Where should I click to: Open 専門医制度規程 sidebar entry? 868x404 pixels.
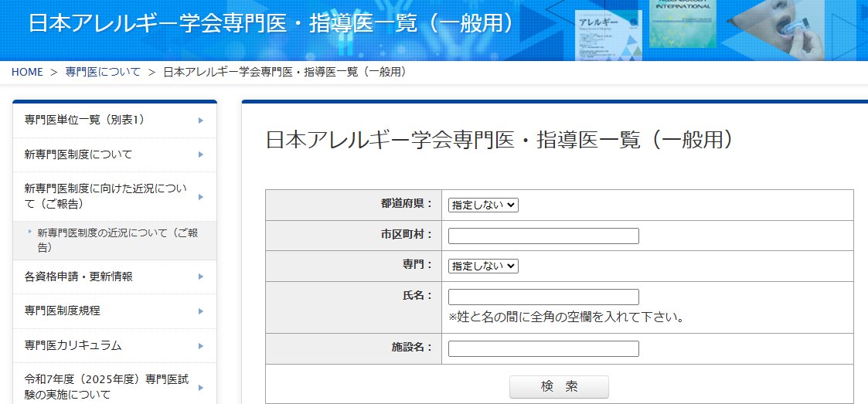click(114, 311)
